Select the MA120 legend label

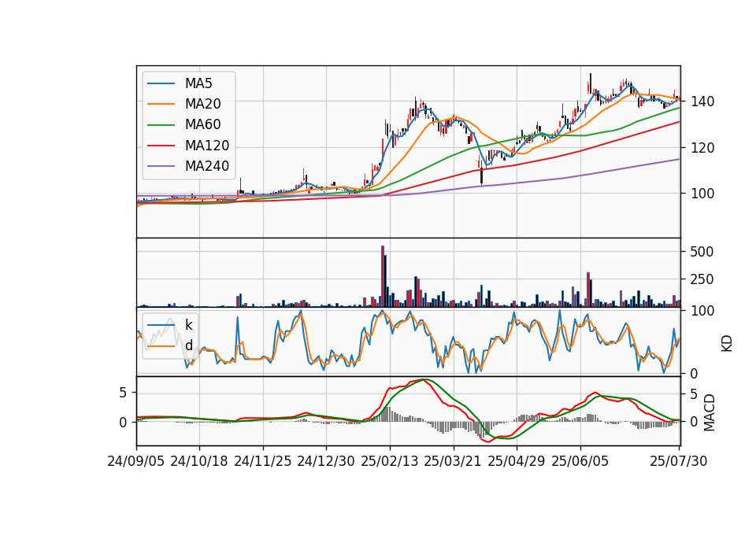click(207, 146)
